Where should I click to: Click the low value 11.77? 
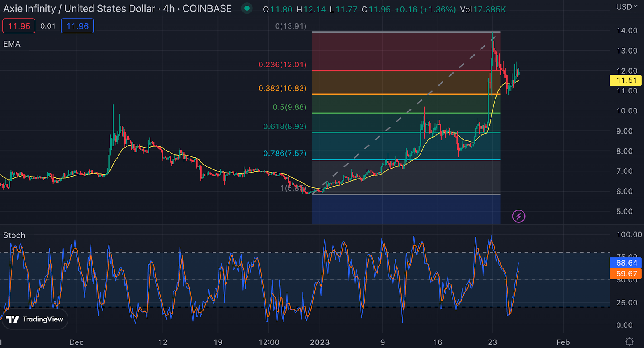click(x=346, y=9)
